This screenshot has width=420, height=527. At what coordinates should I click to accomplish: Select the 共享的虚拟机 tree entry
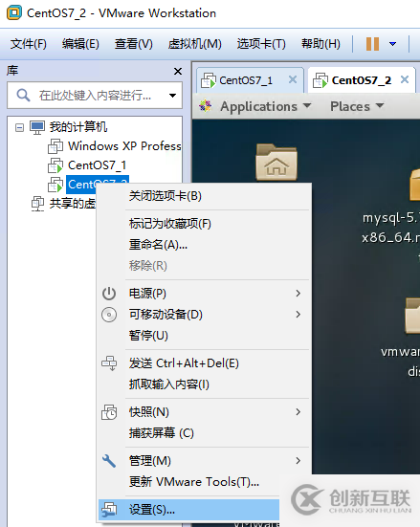(x=73, y=204)
